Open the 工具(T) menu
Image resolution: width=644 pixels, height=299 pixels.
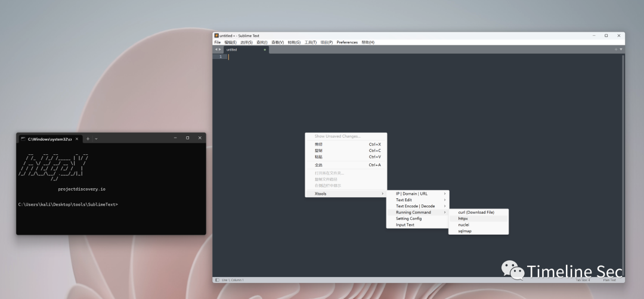(311, 42)
